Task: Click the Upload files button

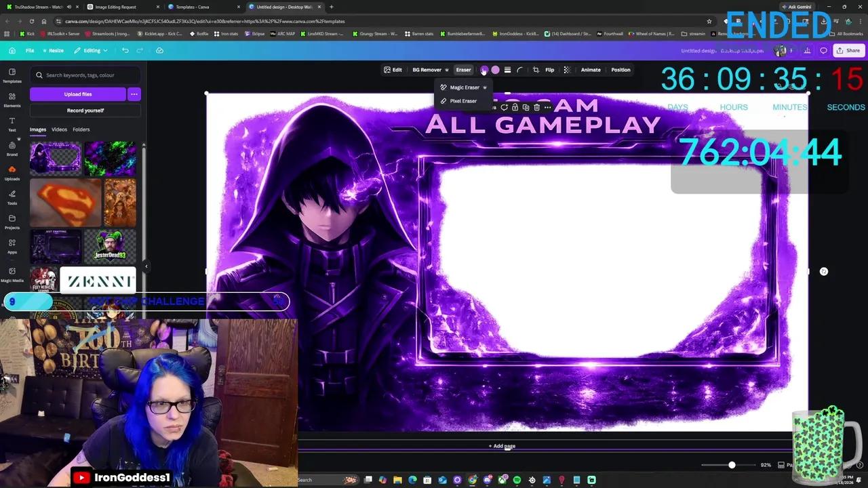Action: pyautogui.click(x=77, y=94)
